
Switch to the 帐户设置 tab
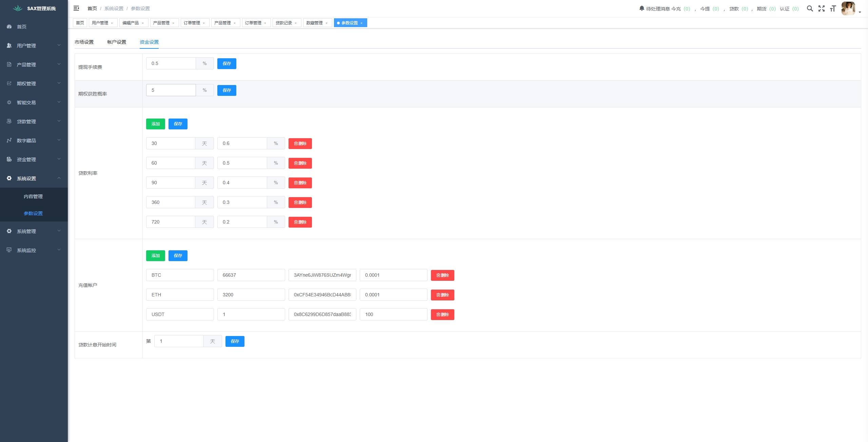[117, 42]
